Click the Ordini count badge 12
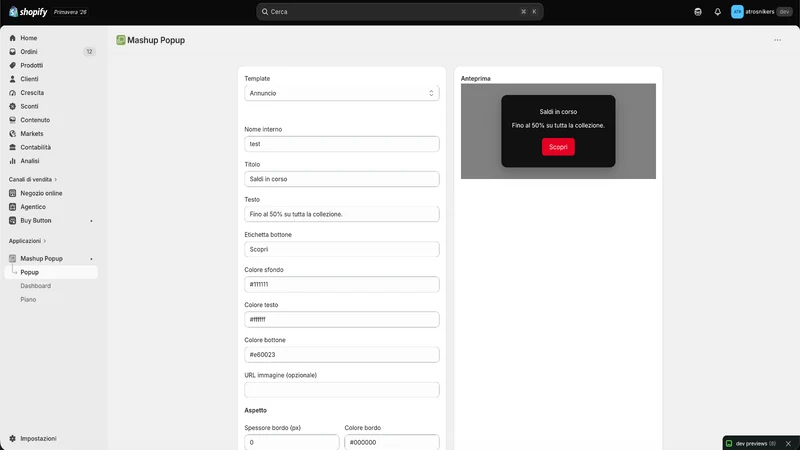The height and width of the screenshot is (450, 800). point(89,52)
